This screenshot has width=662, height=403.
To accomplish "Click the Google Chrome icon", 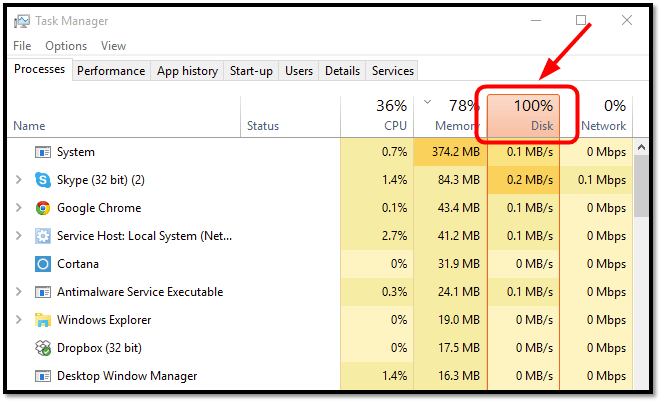I will tap(43, 208).
